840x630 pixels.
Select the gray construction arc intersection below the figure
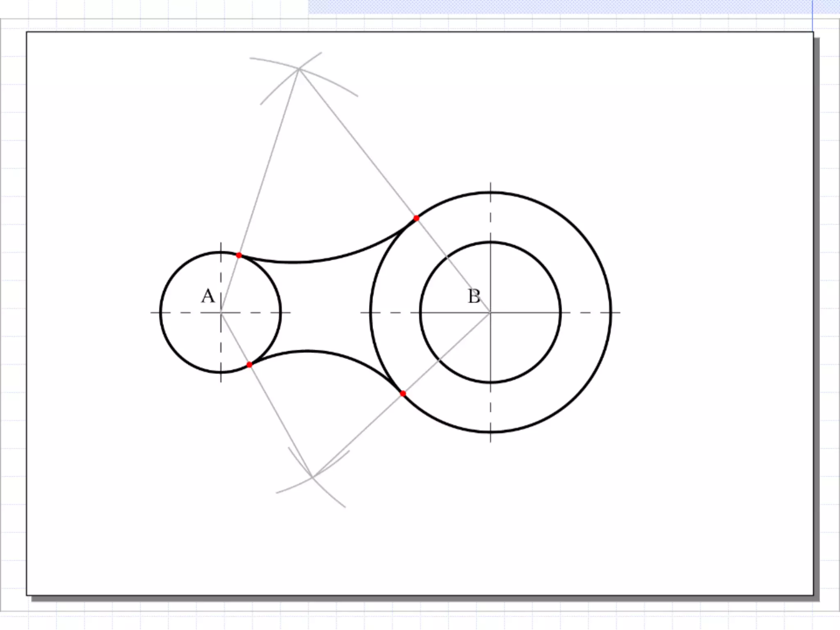click(313, 477)
